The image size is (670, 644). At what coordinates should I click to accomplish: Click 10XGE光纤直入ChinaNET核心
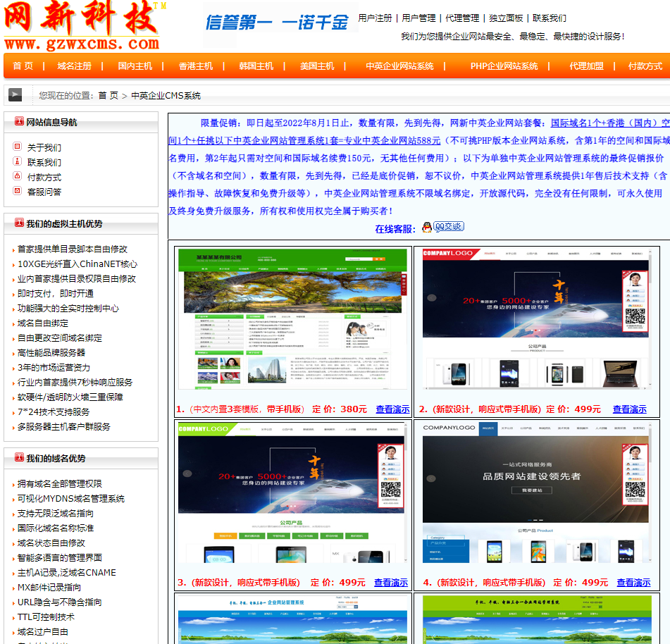click(77, 264)
